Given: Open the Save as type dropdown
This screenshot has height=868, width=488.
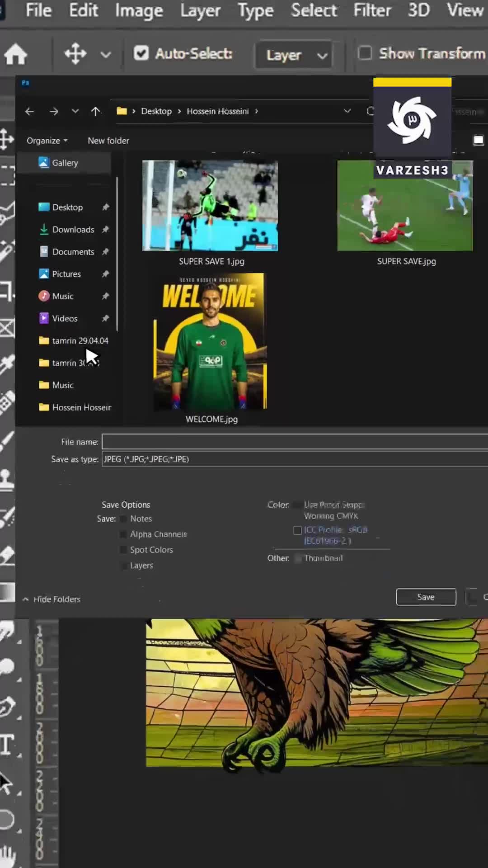Looking at the screenshot, I should [294, 459].
